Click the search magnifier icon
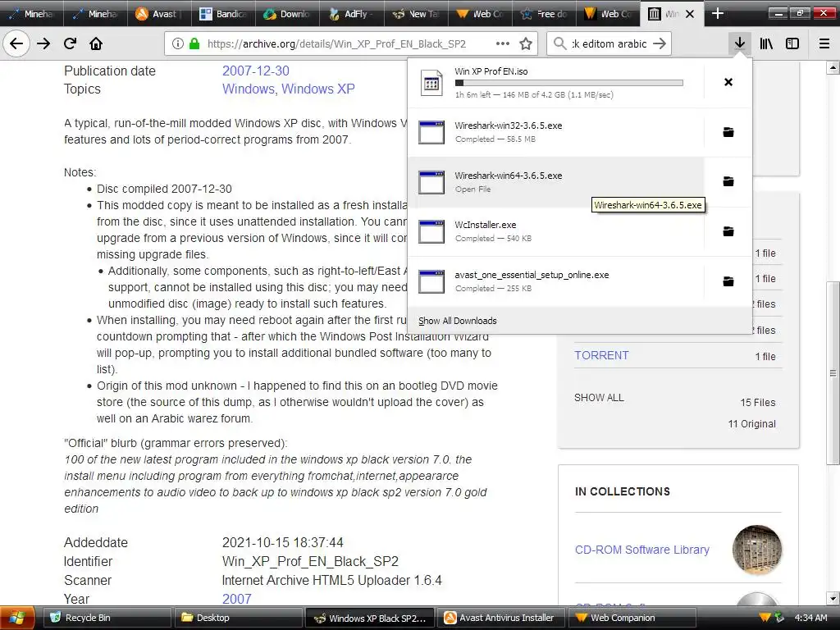The height and width of the screenshot is (630, 840). (559, 43)
